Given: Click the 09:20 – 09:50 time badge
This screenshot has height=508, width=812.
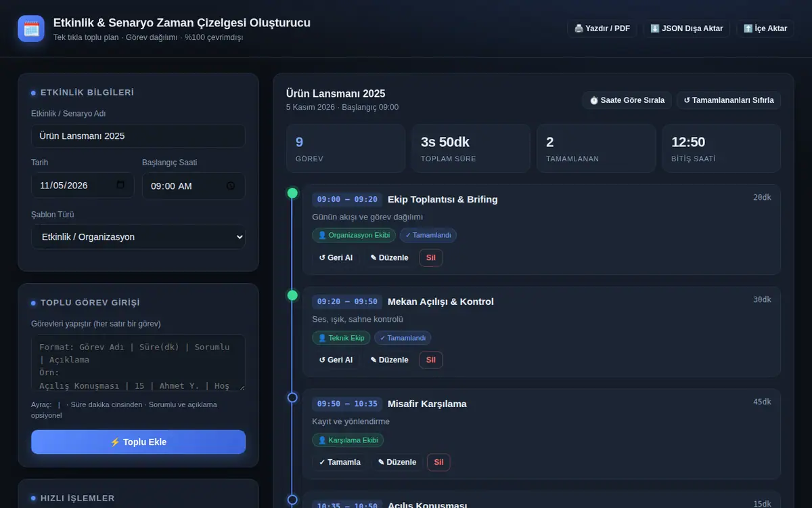Looking at the screenshot, I should pyautogui.click(x=347, y=301).
